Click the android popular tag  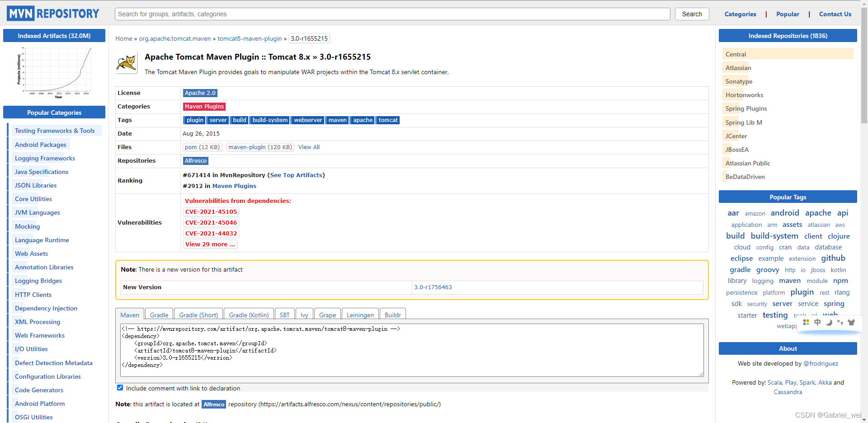pyautogui.click(x=785, y=213)
